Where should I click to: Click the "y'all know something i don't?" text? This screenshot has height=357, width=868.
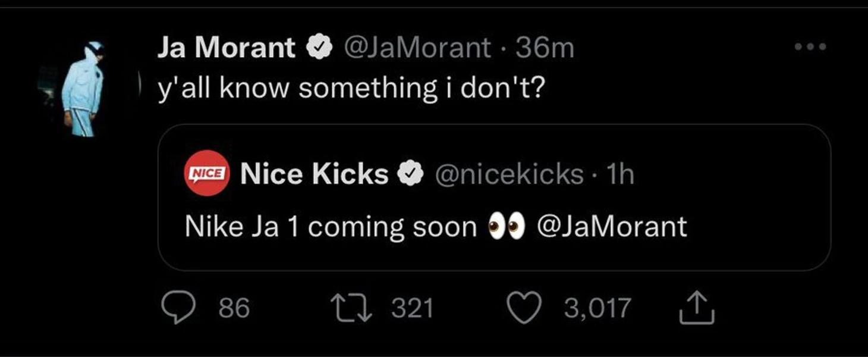[351, 89]
